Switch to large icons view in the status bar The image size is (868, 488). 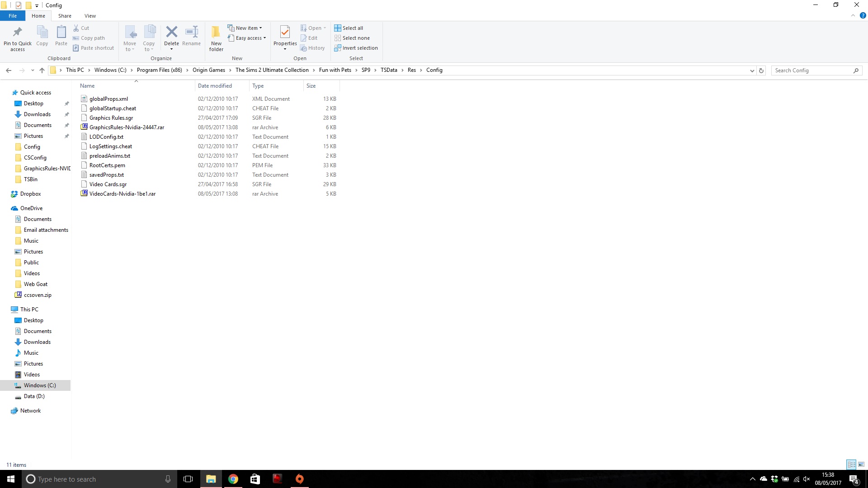pos(861,465)
